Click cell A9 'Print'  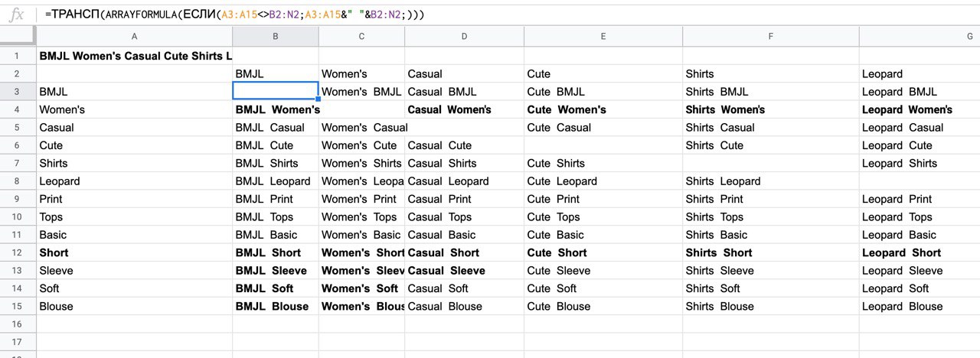[134, 199]
